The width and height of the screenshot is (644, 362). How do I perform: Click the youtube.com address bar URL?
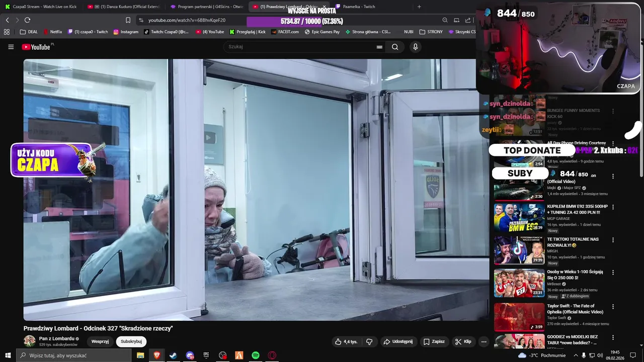click(x=187, y=20)
